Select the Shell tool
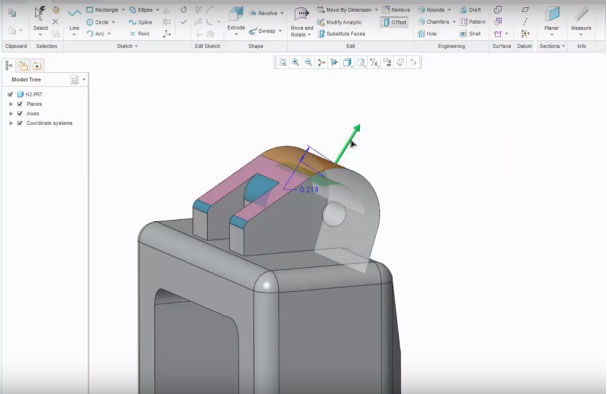The image size is (607, 394). tap(470, 34)
